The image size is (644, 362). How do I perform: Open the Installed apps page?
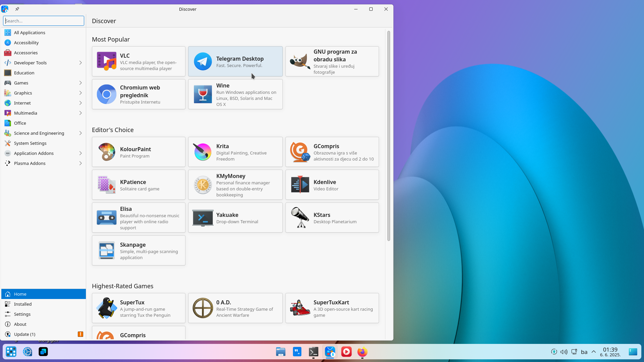[x=44, y=304]
